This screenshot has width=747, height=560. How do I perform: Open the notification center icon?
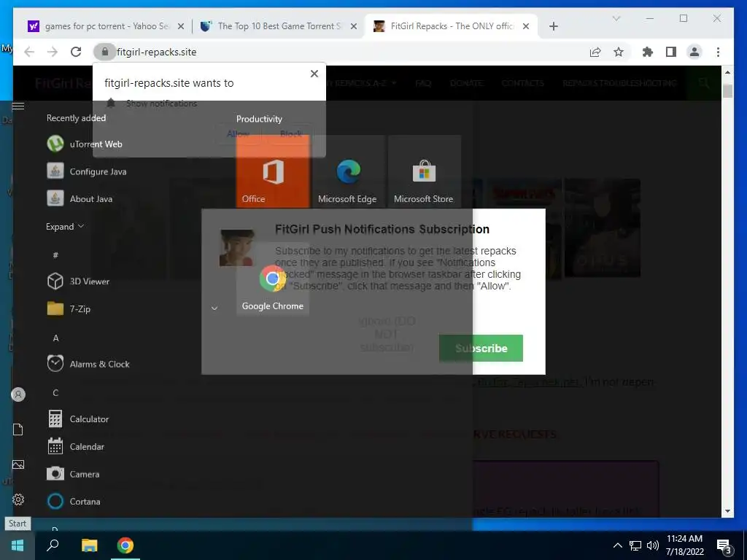point(724,546)
